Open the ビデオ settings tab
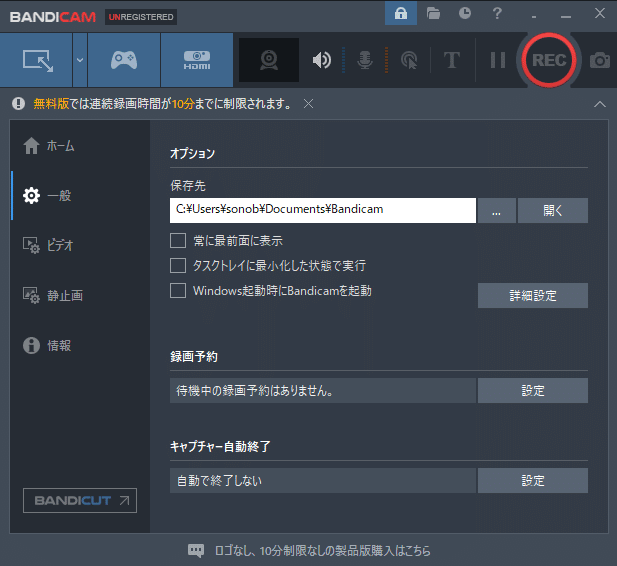This screenshot has width=617, height=566. click(80, 245)
